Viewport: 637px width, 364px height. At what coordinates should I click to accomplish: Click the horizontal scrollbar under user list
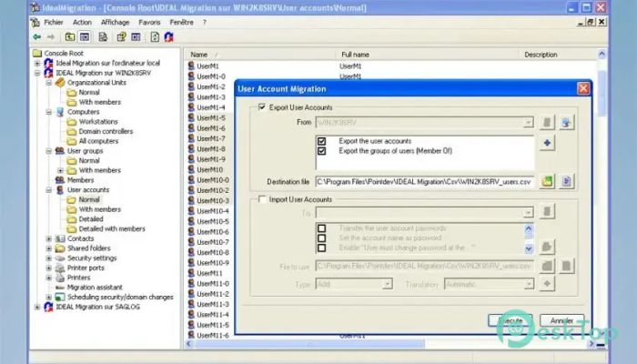308,344
